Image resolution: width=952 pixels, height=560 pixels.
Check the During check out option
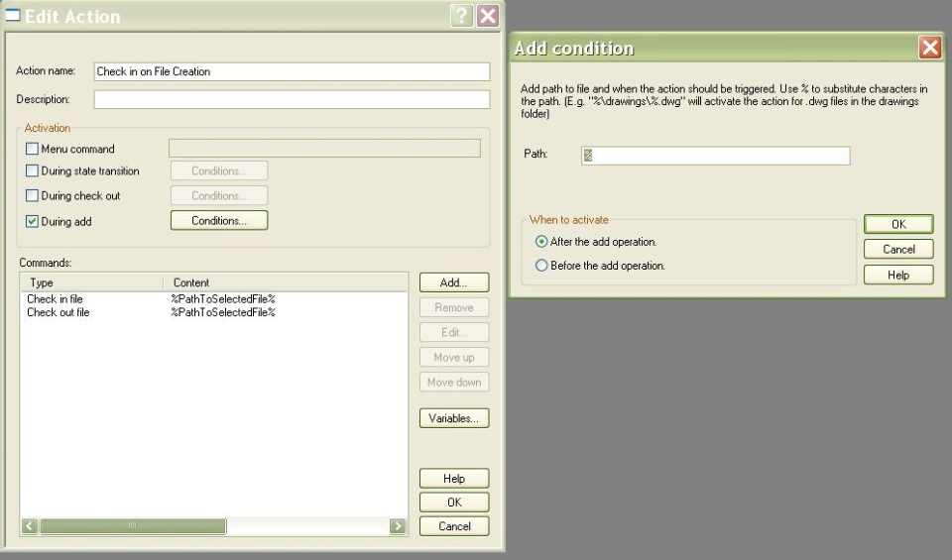[x=32, y=196]
